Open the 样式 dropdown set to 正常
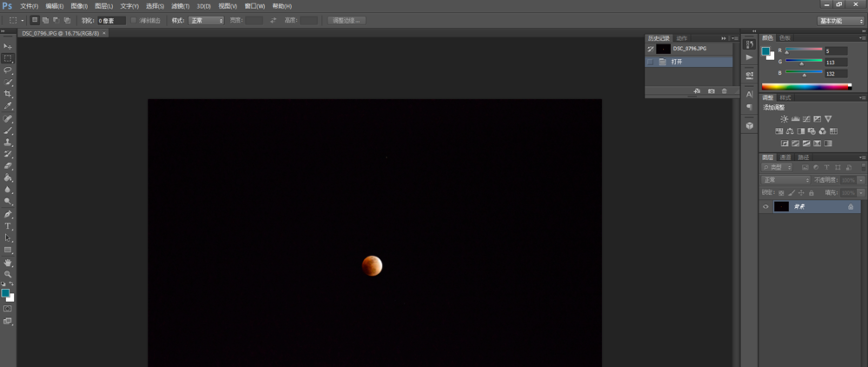Screen dimensions: 868x367 (x=207, y=20)
